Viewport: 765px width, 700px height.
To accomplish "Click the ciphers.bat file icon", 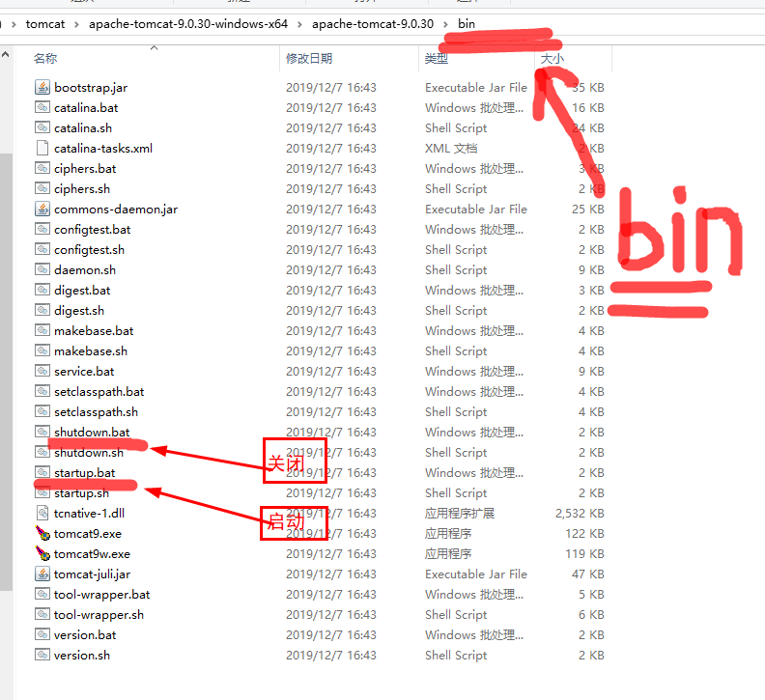I will (x=42, y=168).
